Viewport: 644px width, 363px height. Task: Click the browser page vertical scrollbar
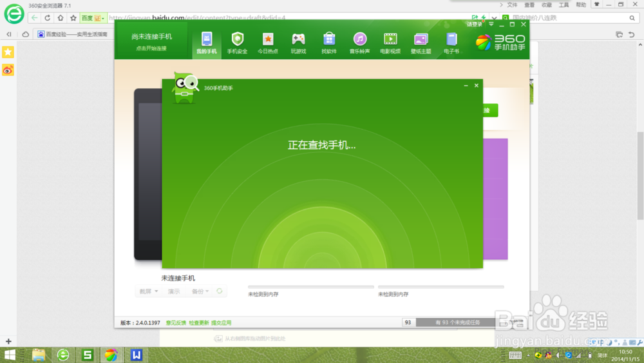pyautogui.click(x=640, y=176)
